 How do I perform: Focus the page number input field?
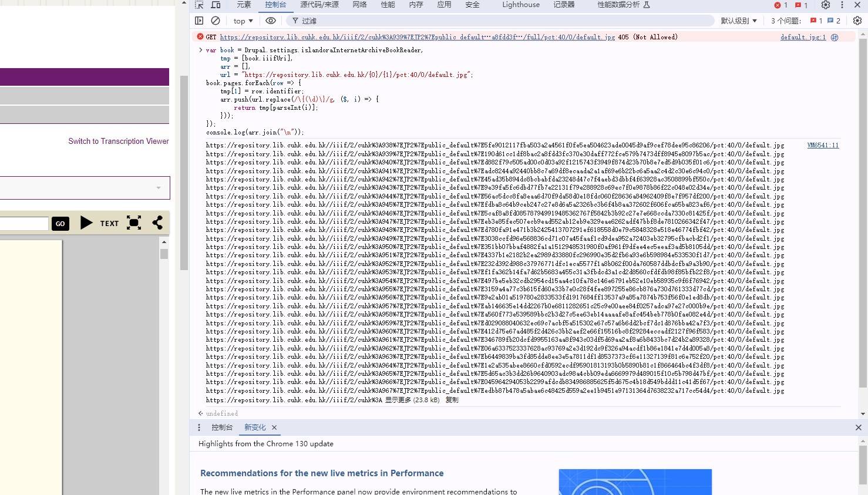click(x=24, y=224)
